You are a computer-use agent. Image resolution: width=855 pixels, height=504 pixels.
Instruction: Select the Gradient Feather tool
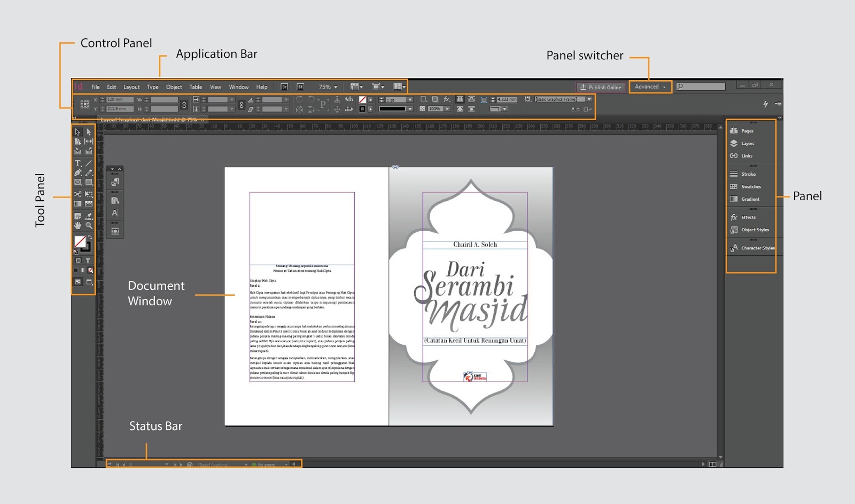tap(89, 204)
